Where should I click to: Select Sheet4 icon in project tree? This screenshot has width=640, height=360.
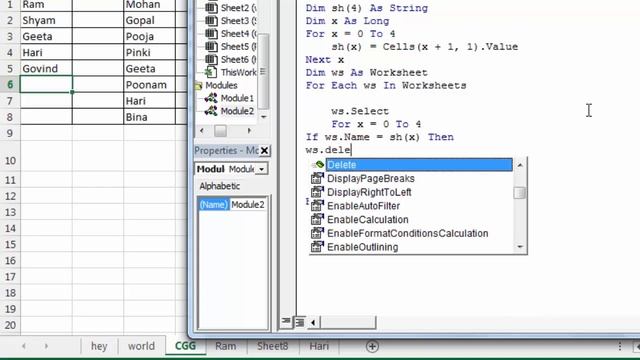click(211, 33)
